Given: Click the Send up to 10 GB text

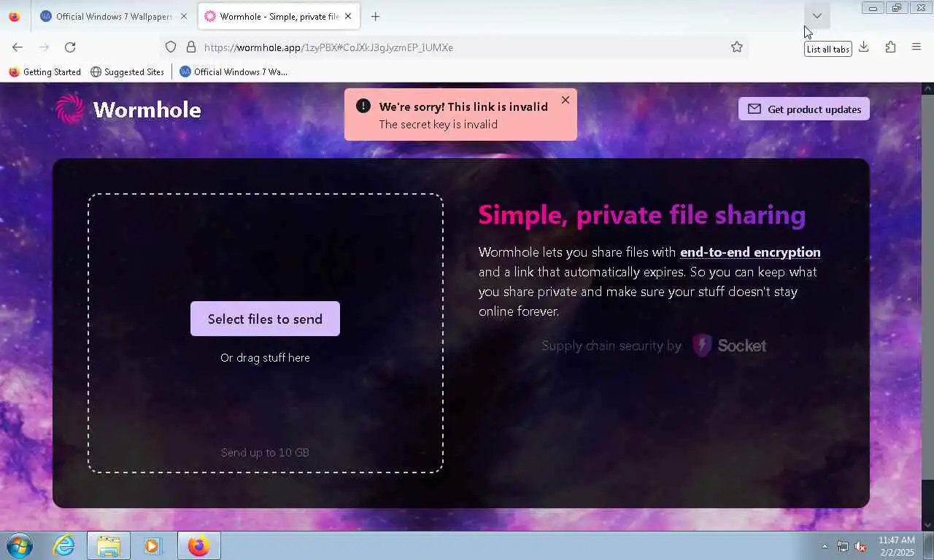Looking at the screenshot, I should point(265,452).
